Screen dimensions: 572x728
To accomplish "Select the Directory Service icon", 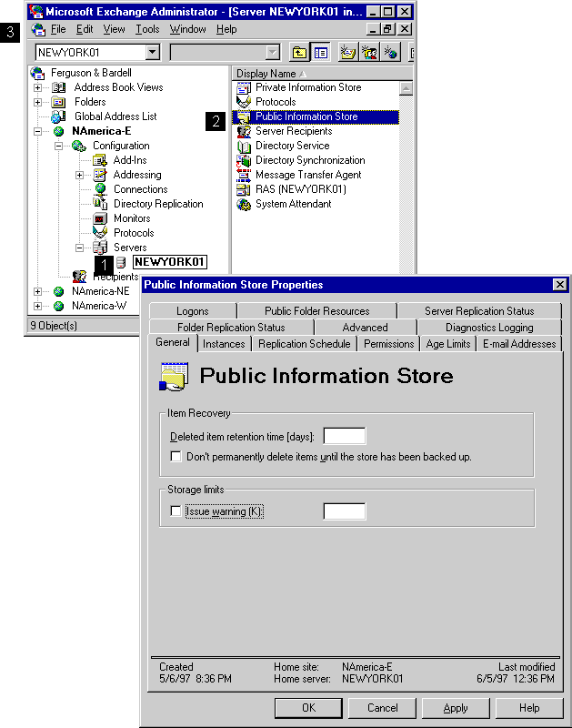I will pyautogui.click(x=244, y=146).
